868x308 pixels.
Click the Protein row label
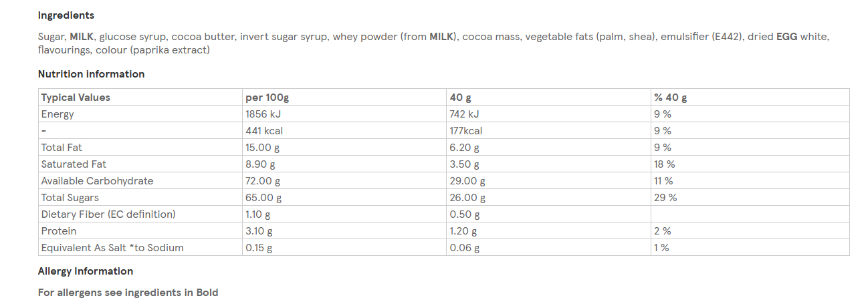tap(59, 231)
